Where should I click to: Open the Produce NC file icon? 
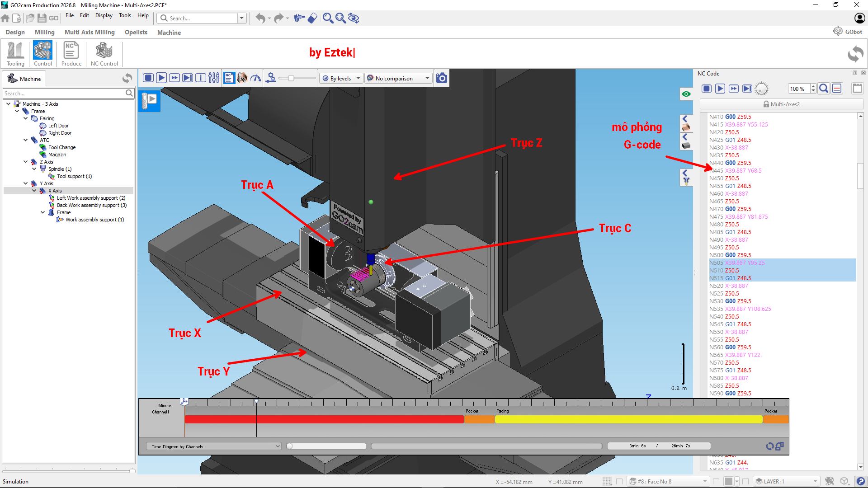pyautogui.click(x=71, y=53)
